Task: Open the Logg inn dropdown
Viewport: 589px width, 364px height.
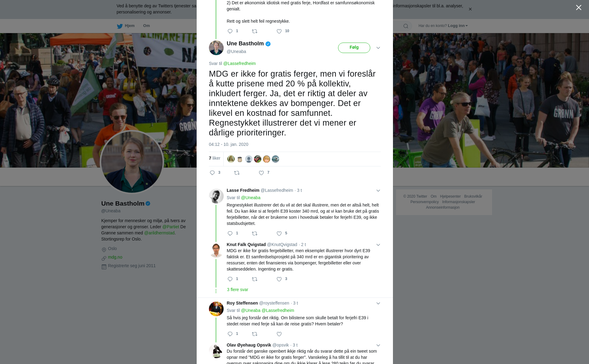Action: pos(458,26)
